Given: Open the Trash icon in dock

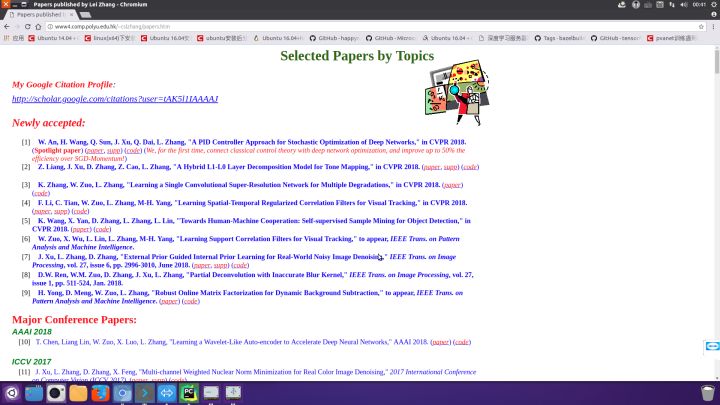Looking at the screenshot, I should coord(708,393).
